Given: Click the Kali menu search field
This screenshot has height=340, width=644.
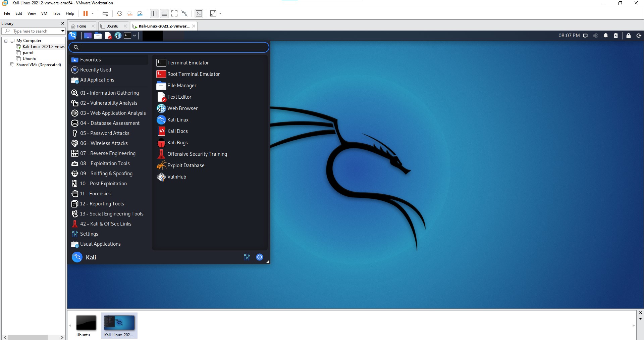Looking at the screenshot, I should click(169, 47).
